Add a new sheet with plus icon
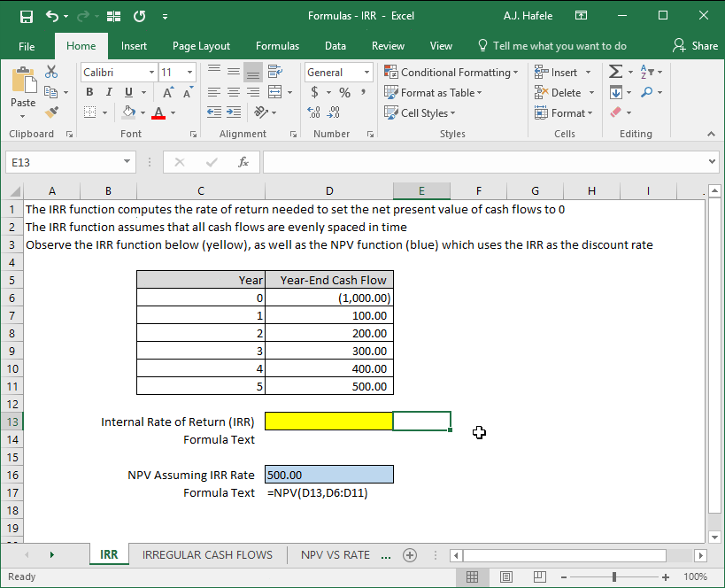The height and width of the screenshot is (588, 725). (x=410, y=554)
